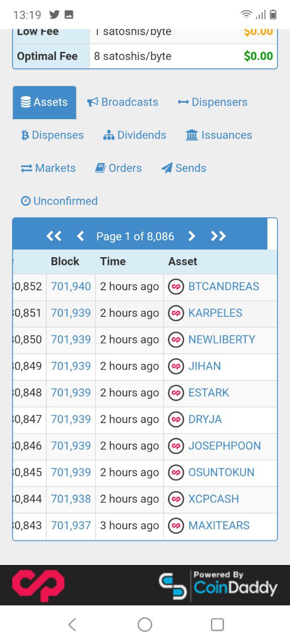The width and height of the screenshot is (290, 644).
Task: Tap the Android home button
Action: pyautogui.click(x=145, y=624)
